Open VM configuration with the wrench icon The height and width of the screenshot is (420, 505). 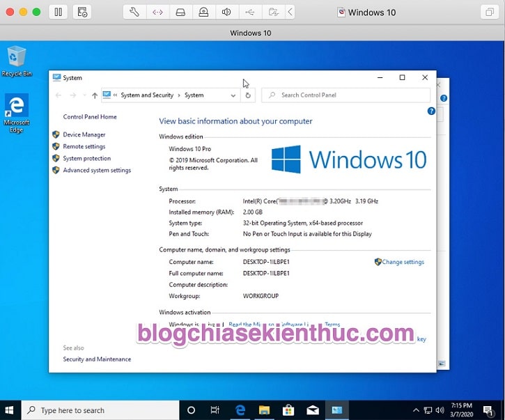[x=134, y=13]
